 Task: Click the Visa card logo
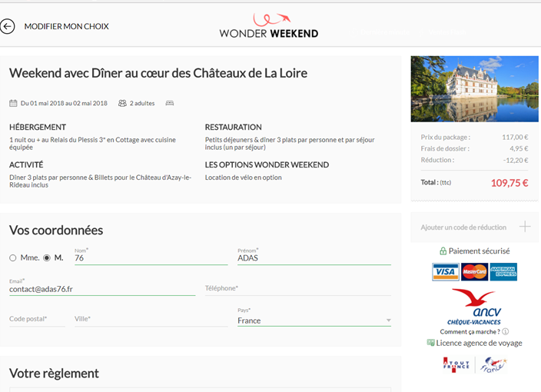pos(446,271)
